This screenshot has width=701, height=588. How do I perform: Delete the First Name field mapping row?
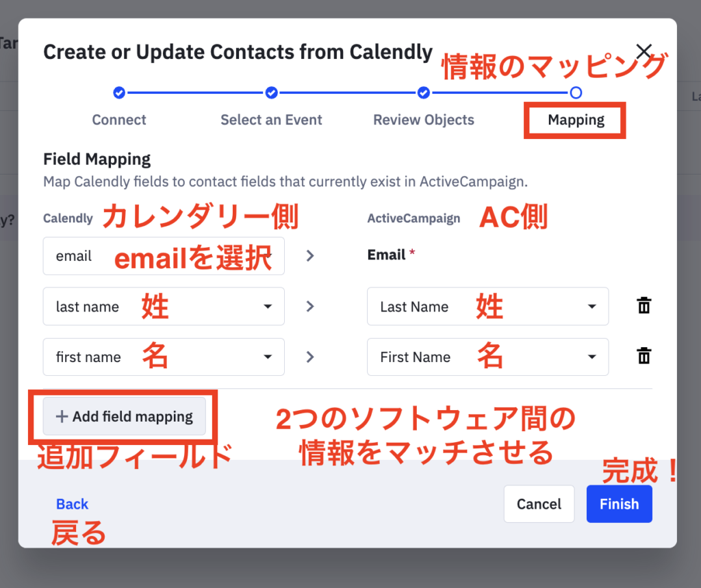click(643, 357)
